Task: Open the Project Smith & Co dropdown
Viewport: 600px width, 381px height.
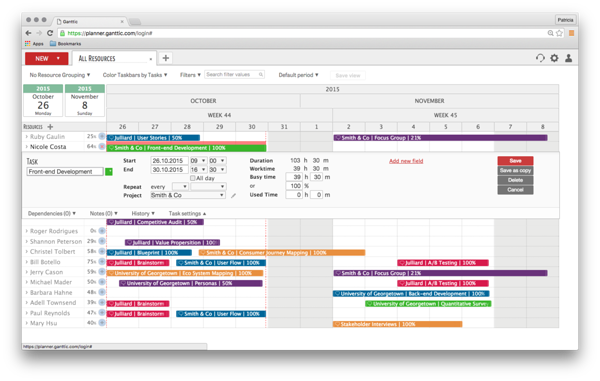Action: pyautogui.click(x=188, y=195)
